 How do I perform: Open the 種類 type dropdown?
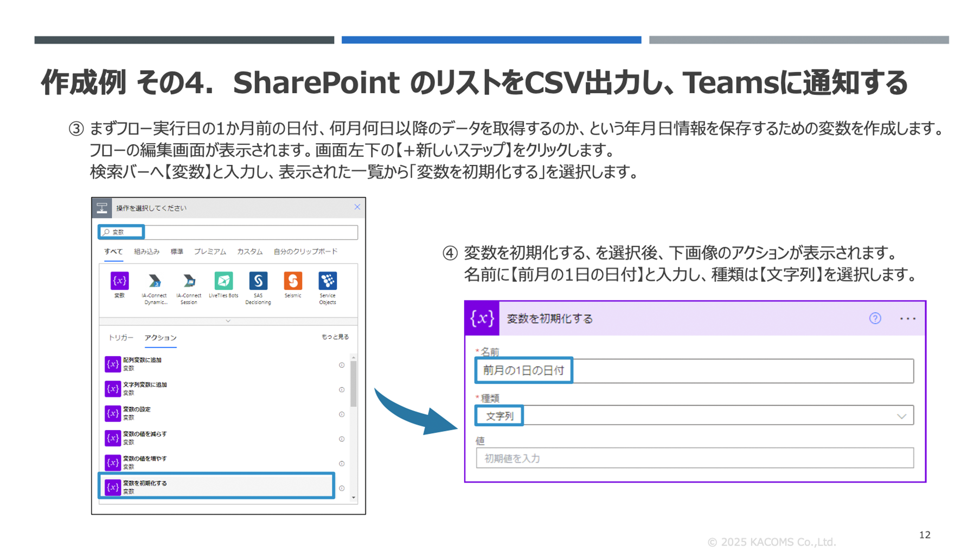pyautogui.click(x=901, y=416)
